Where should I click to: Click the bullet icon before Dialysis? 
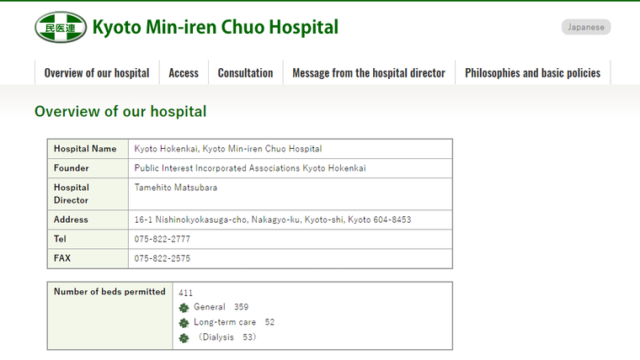pos(184,338)
